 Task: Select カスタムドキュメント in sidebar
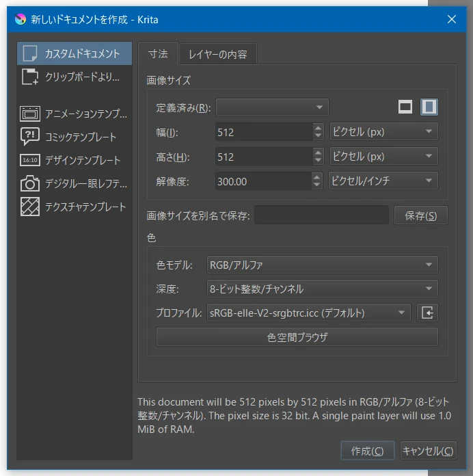75,53
